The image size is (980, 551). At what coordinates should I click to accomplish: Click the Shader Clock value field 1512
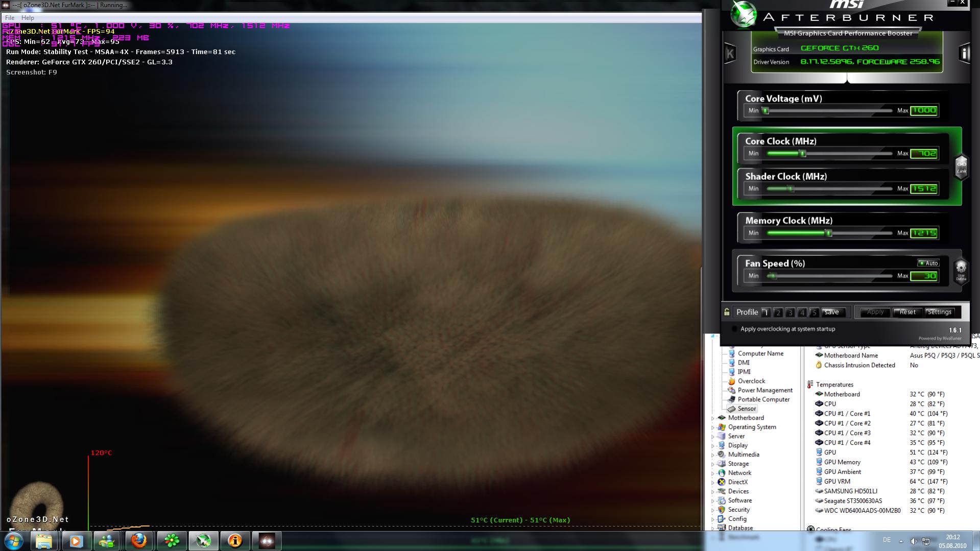pos(924,188)
